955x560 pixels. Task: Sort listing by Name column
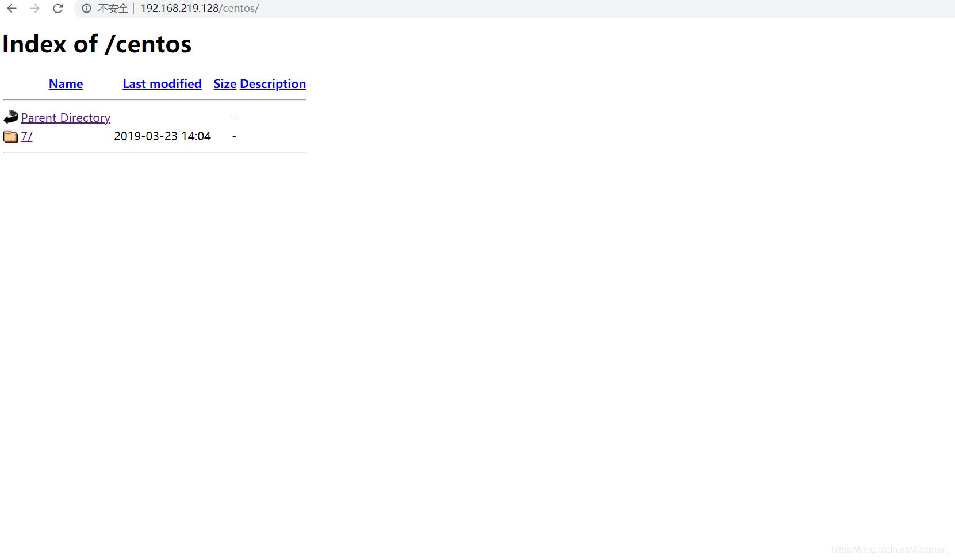66,84
